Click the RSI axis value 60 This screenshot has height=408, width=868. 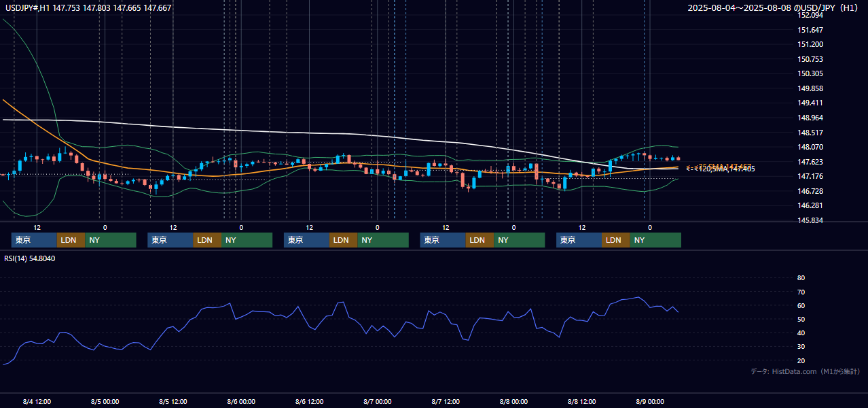801,305
